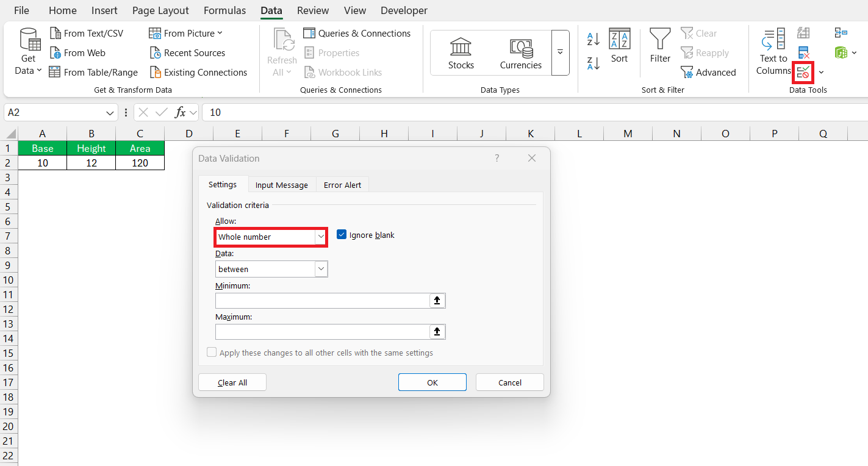Click the Clear All button
The height and width of the screenshot is (466, 868).
coord(232,382)
